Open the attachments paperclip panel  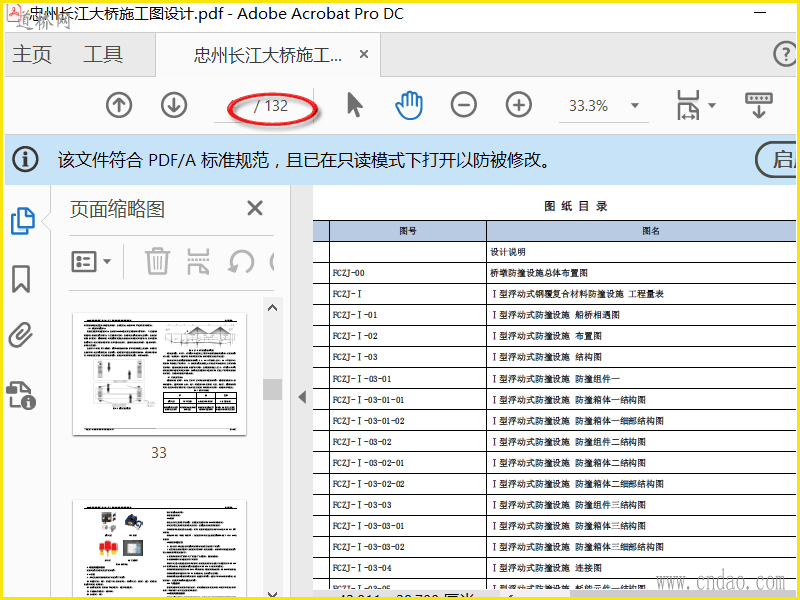pos(21,335)
